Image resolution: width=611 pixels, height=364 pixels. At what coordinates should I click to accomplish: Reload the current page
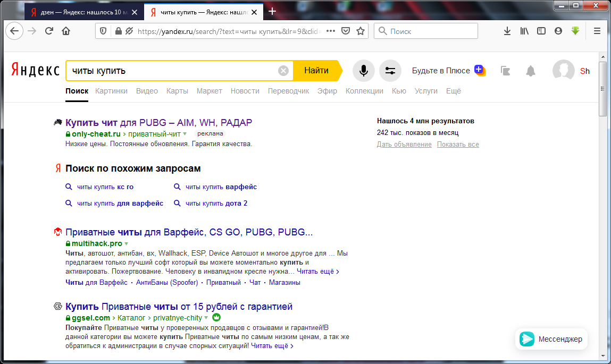pyautogui.click(x=49, y=31)
